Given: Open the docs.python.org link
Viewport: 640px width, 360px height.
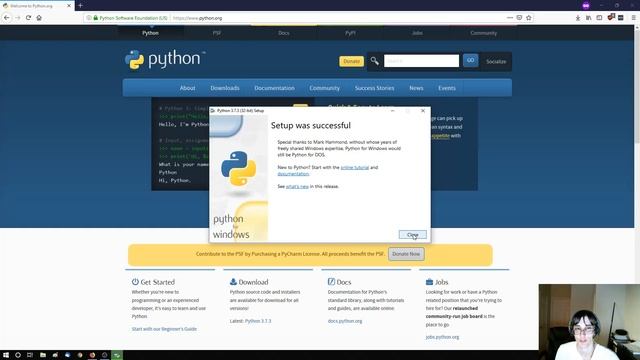Looking at the screenshot, I should [x=345, y=321].
